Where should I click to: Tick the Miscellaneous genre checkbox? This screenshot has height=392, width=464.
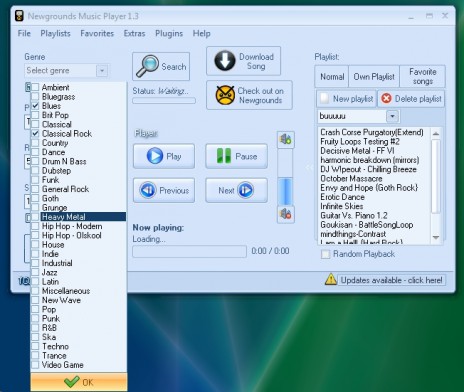[x=35, y=291]
